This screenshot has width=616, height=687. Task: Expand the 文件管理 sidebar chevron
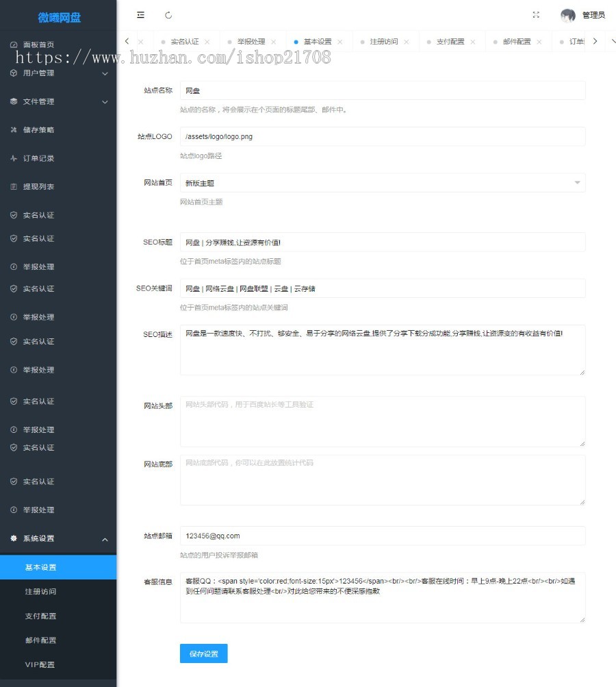pyautogui.click(x=105, y=102)
